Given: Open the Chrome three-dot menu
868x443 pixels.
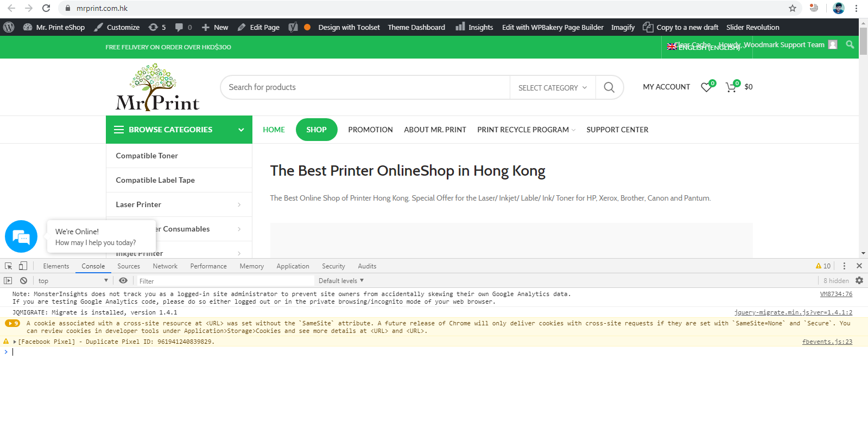Looking at the screenshot, I should click(856, 8).
